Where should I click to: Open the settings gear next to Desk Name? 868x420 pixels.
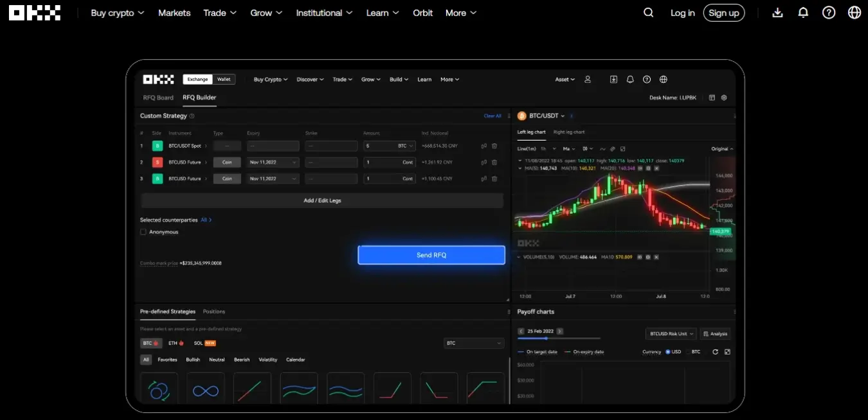(724, 98)
